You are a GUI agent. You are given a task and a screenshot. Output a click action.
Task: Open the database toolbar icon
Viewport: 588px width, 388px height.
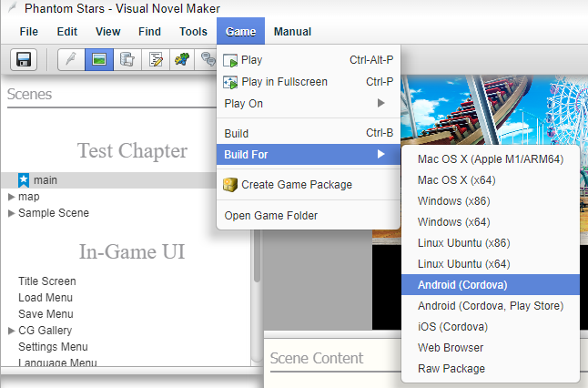(x=127, y=59)
